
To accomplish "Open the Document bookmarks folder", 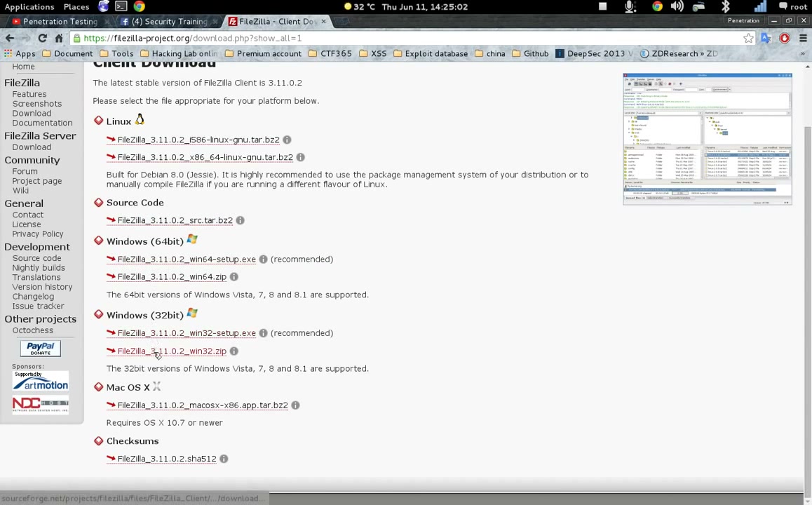I will (67, 53).
